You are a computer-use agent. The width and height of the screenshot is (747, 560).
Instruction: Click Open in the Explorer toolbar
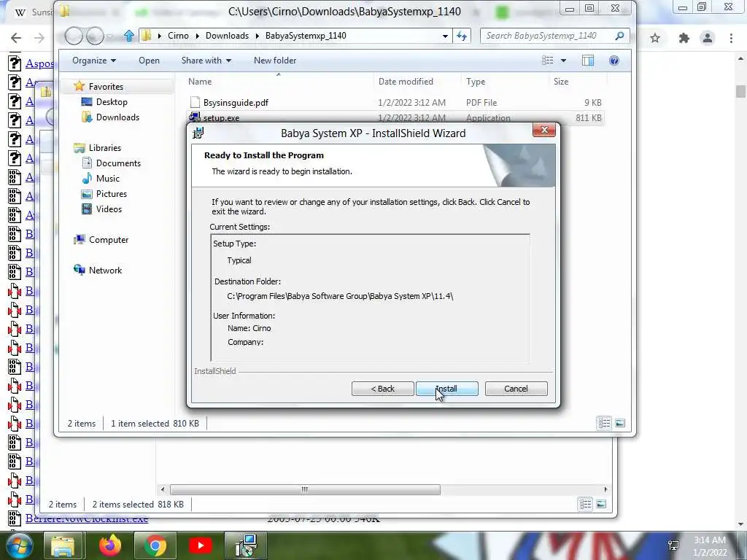pyautogui.click(x=149, y=61)
